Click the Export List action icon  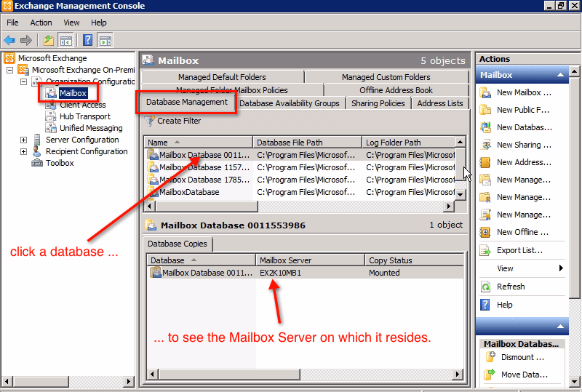(485, 251)
